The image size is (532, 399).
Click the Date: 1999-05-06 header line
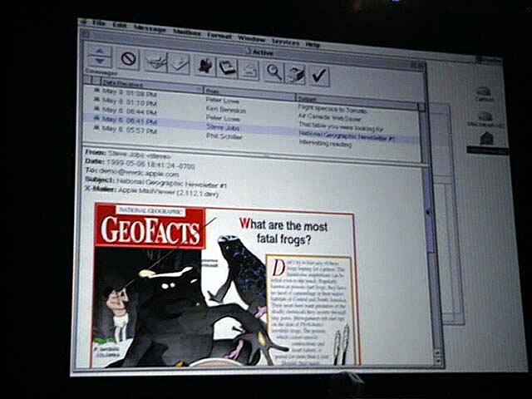pyautogui.click(x=140, y=164)
